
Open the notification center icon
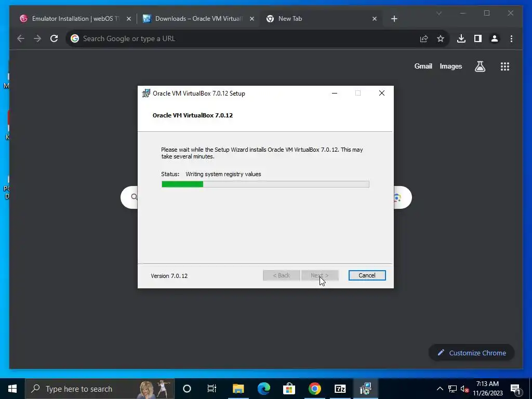tap(515, 389)
